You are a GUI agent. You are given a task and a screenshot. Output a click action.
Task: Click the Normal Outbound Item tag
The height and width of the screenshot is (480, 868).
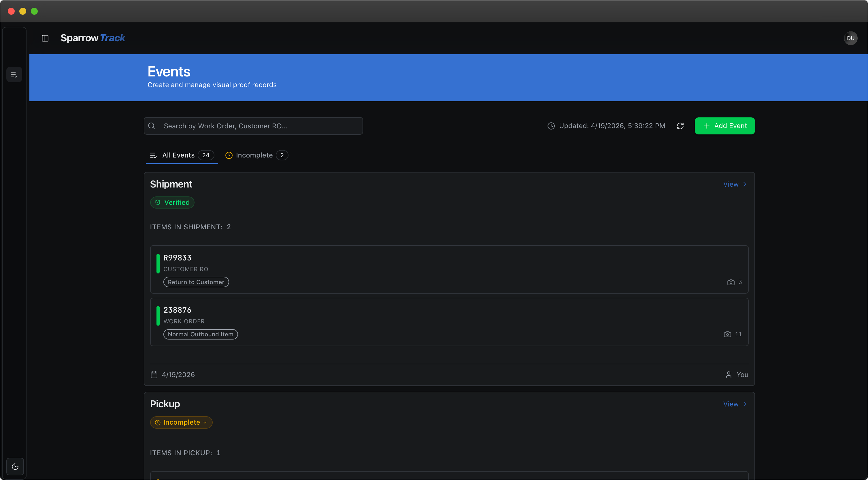(201, 334)
